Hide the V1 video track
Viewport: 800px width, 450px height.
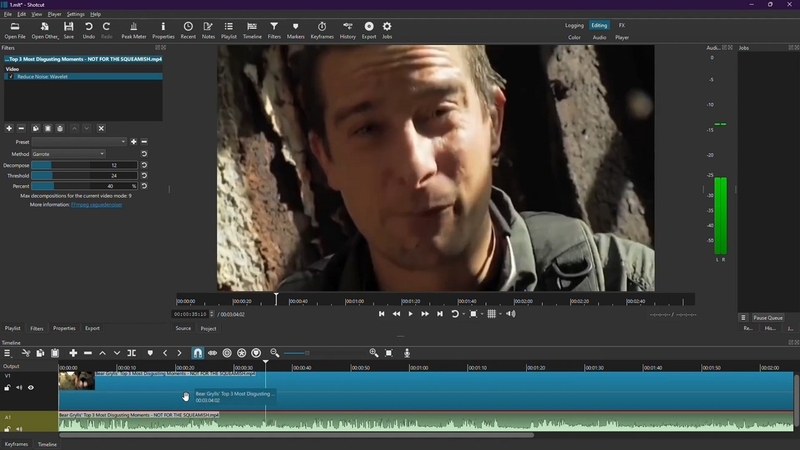[x=31, y=388]
